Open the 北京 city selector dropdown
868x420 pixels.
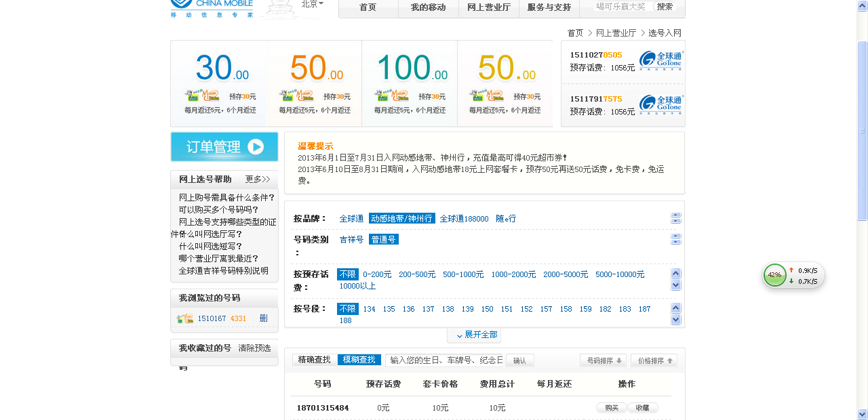tap(312, 4)
